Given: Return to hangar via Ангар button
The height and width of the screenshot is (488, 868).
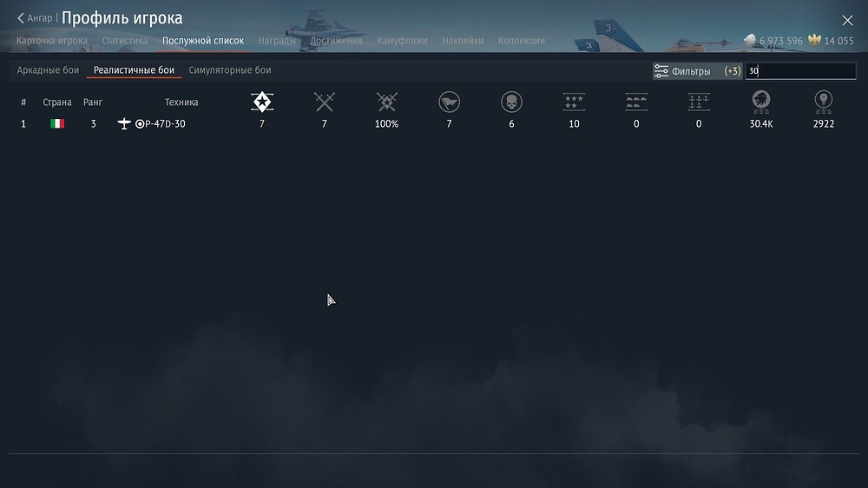Looking at the screenshot, I should pos(35,18).
